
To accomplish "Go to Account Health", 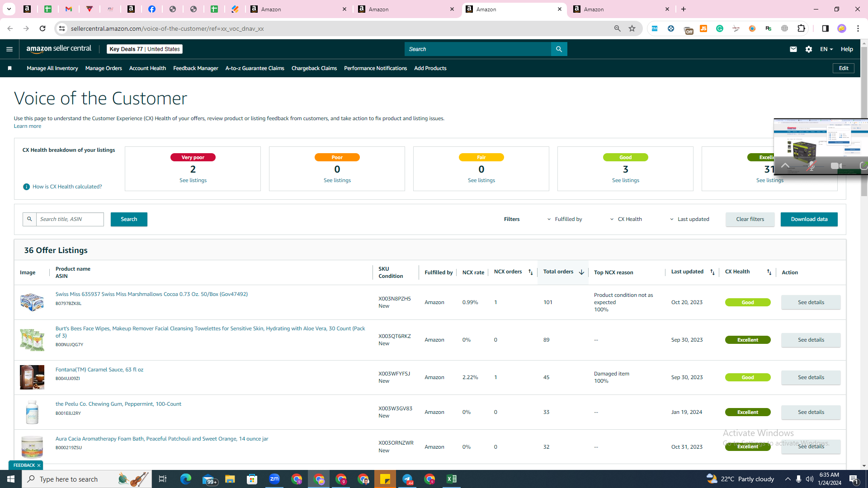I will 147,68.
